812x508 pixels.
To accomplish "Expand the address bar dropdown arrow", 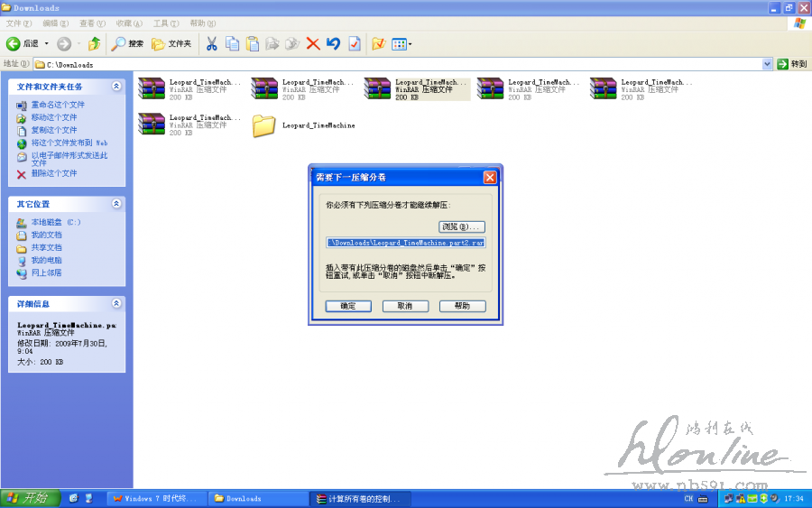I will (768, 64).
